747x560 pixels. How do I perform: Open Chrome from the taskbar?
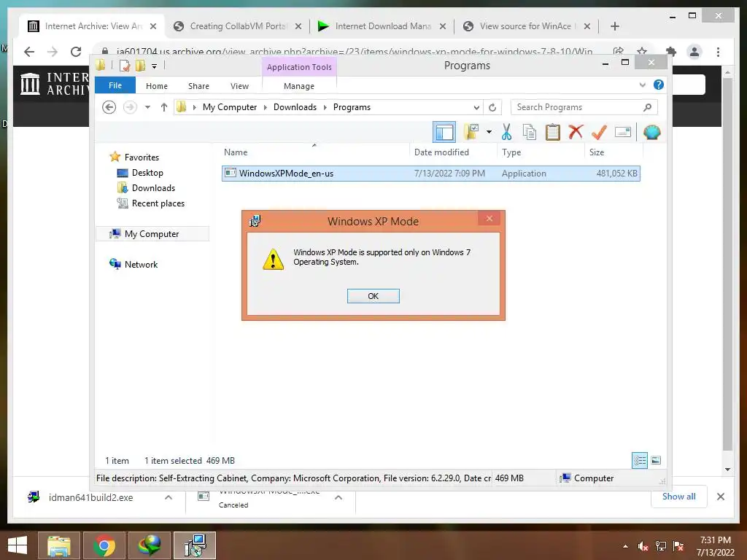[x=104, y=545]
